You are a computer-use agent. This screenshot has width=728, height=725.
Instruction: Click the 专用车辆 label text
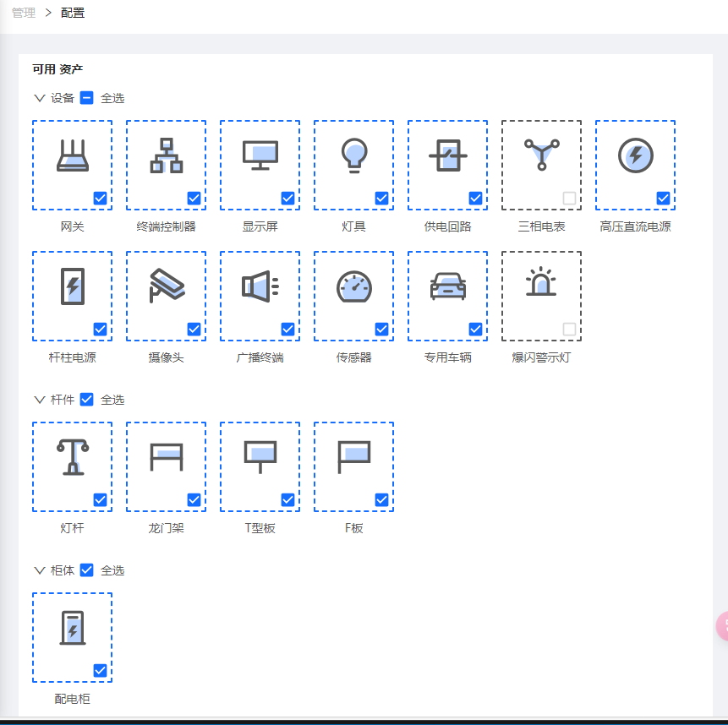click(x=447, y=357)
